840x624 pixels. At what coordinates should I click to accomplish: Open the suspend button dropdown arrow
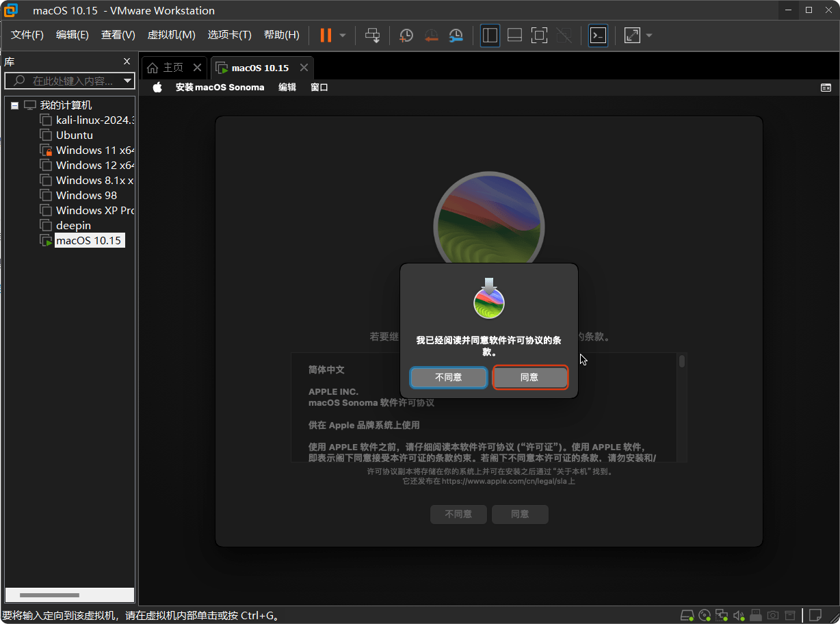click(x=341, y=35)
